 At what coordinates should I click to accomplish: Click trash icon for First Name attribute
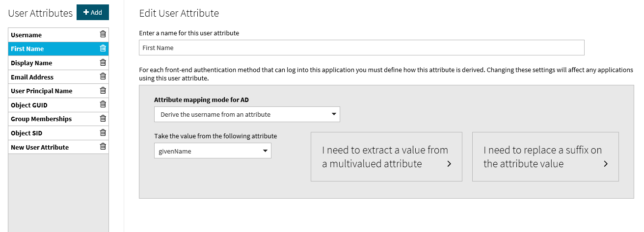click(103, 49)
